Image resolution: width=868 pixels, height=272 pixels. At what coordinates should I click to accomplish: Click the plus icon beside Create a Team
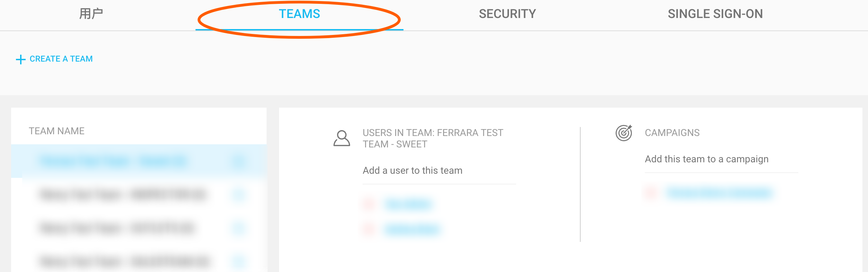coord(21,59)
